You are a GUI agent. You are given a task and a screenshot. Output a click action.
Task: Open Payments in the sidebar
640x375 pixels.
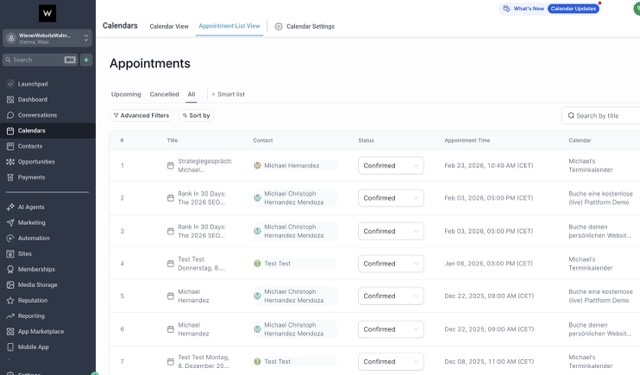coord(31,177)
